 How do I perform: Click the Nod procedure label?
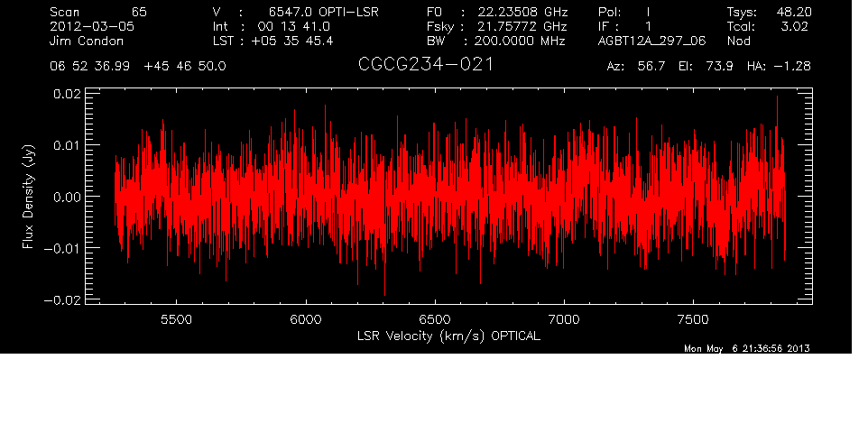pyautogui.click(x=738, y=41)
